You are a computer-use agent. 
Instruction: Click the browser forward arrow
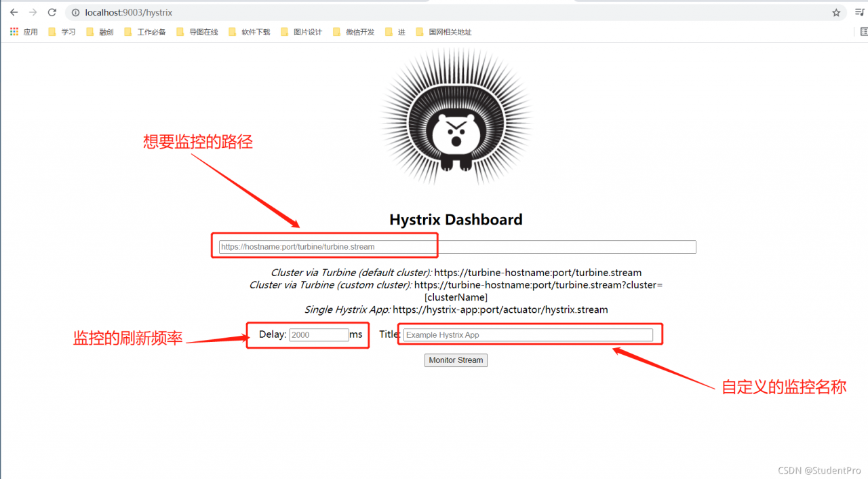point(33,12)
